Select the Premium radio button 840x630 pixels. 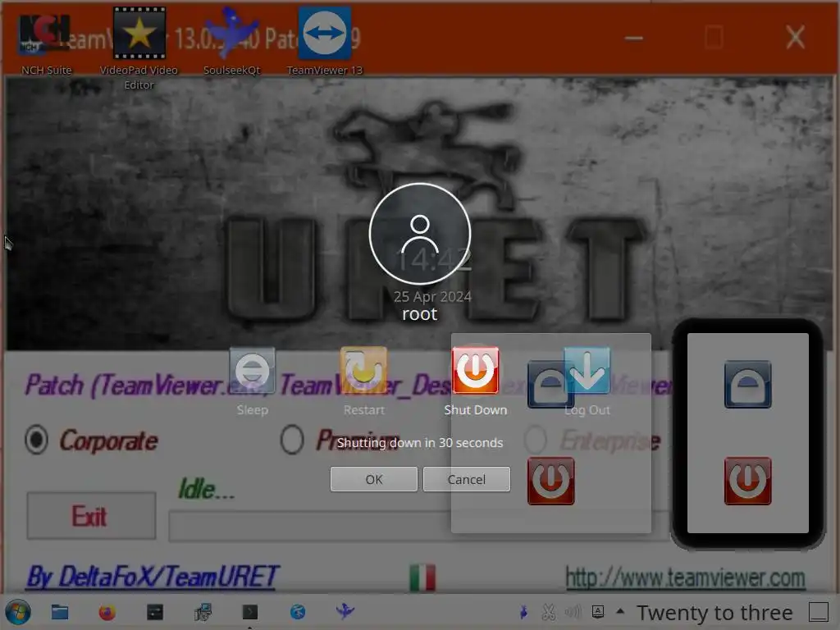tap(292, 440)
